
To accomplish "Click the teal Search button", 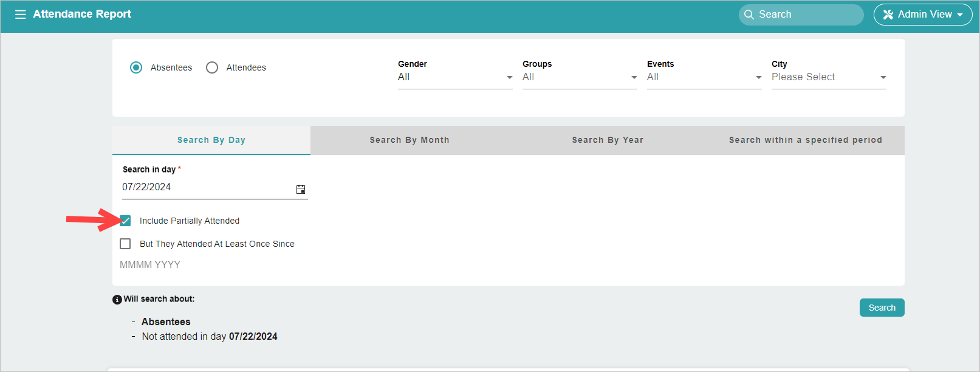I will pos(882,308).
